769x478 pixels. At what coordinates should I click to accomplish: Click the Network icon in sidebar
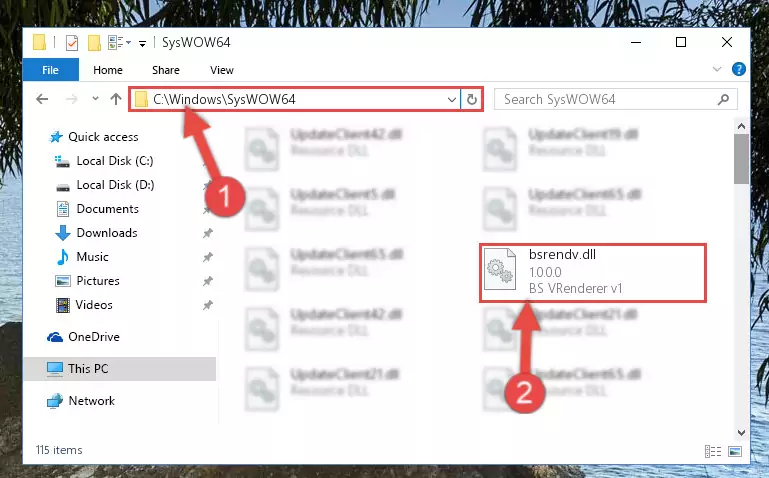point(55,401)
